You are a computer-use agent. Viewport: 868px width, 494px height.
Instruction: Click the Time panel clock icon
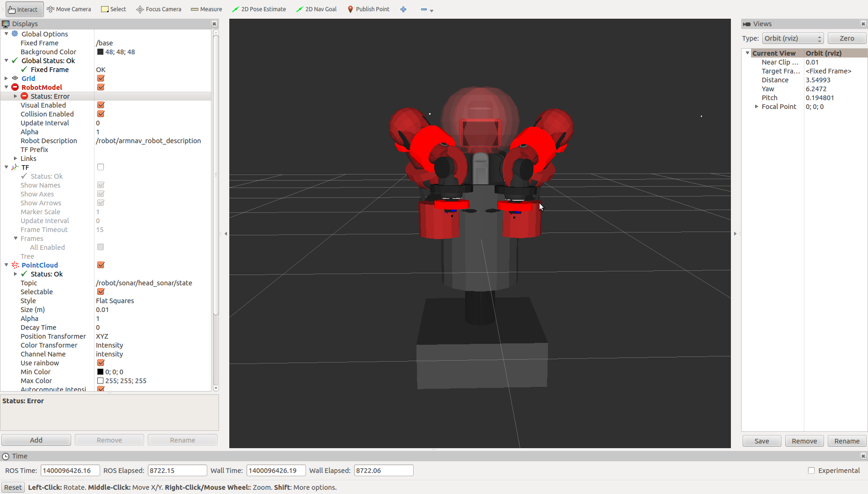6,456
